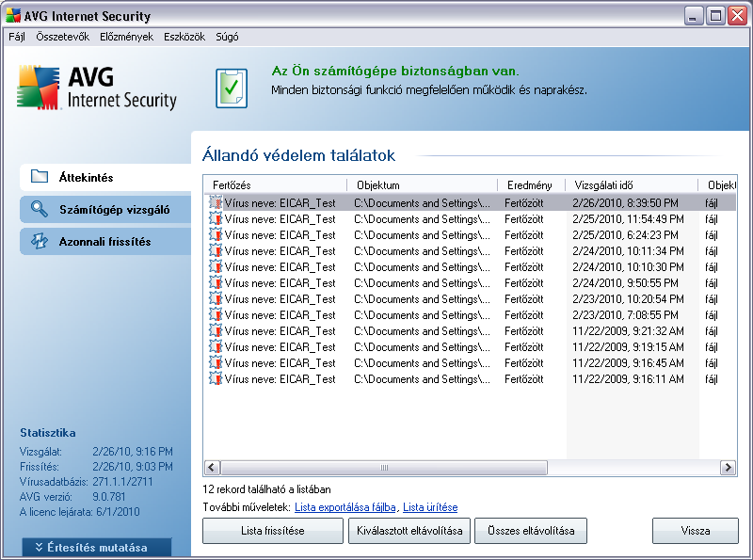Click the green checkmark security status icon

232,88
